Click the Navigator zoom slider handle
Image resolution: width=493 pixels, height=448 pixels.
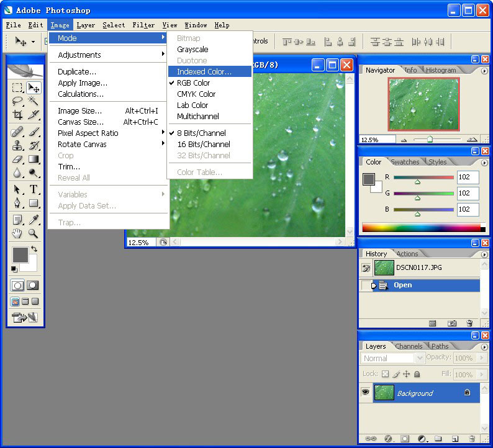tap(430, 139)
